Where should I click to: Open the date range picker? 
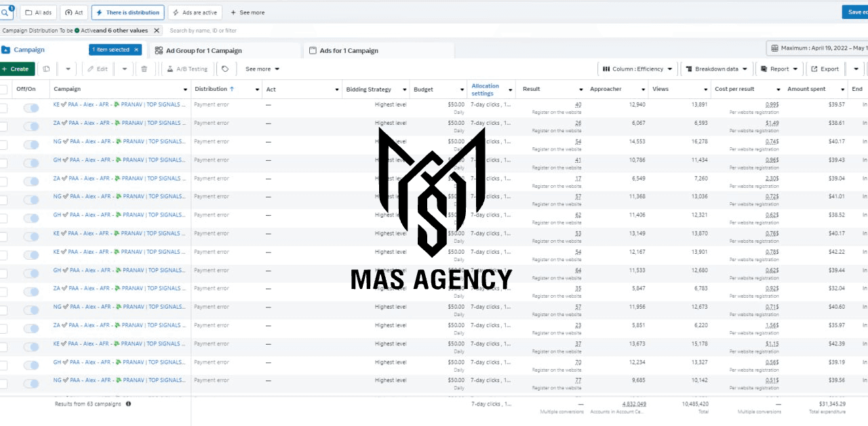[x=818, y=48]
